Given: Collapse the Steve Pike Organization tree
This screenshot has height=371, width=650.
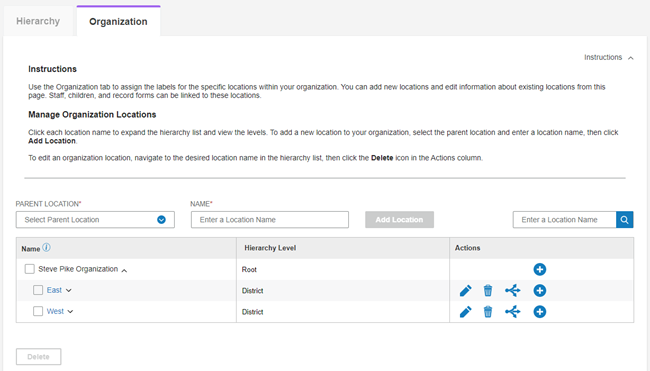Looking at the screenshot, I should [124, 270].
